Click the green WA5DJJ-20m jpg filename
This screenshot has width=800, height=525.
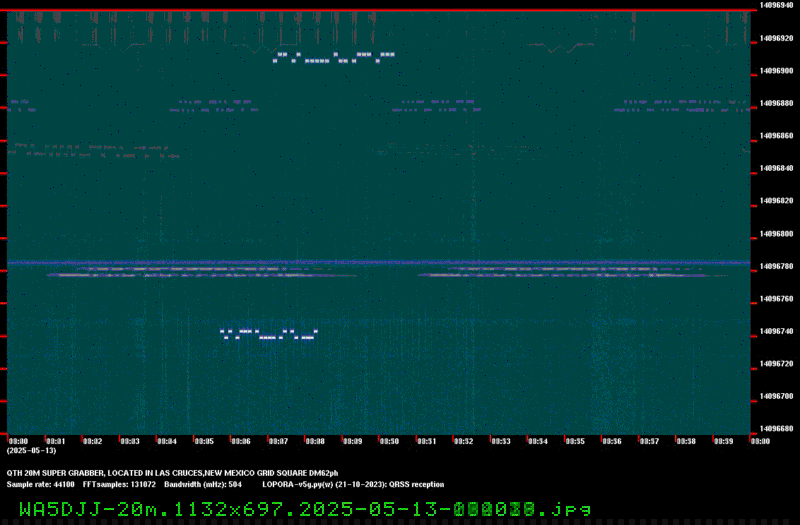305,509
